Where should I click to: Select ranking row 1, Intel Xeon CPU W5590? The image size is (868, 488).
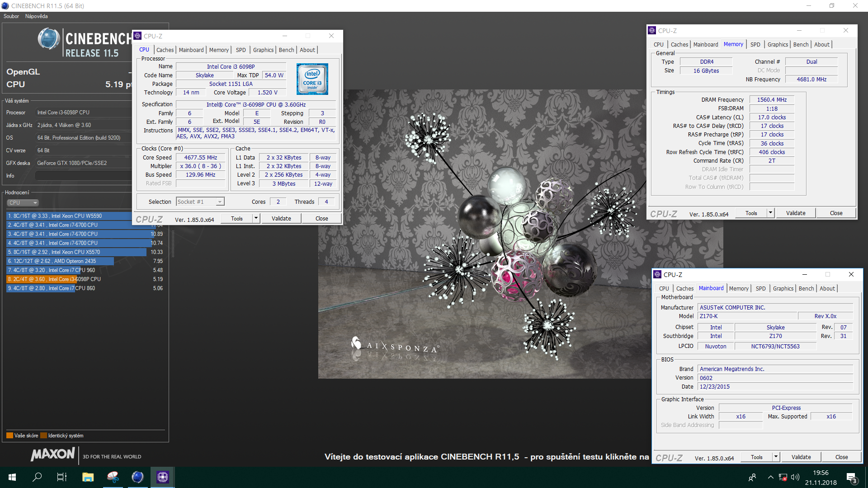(69, 216)
